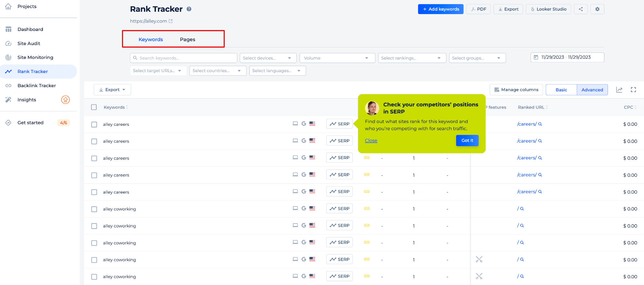
Task: Check the second alley coworking row checkbox
Action: (94, 226)
